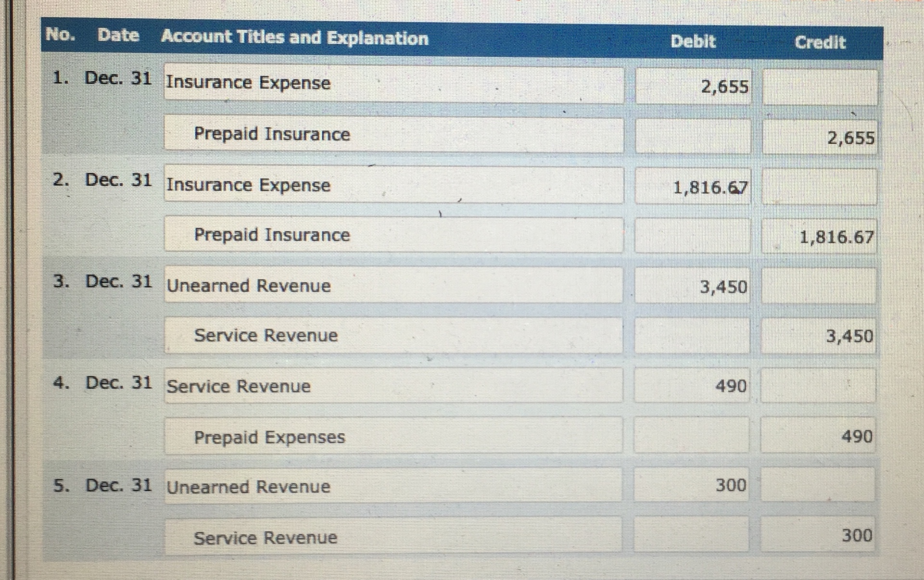
Task: Click the 300 debit cell in entry 5
Action: [x=693, y=486]
